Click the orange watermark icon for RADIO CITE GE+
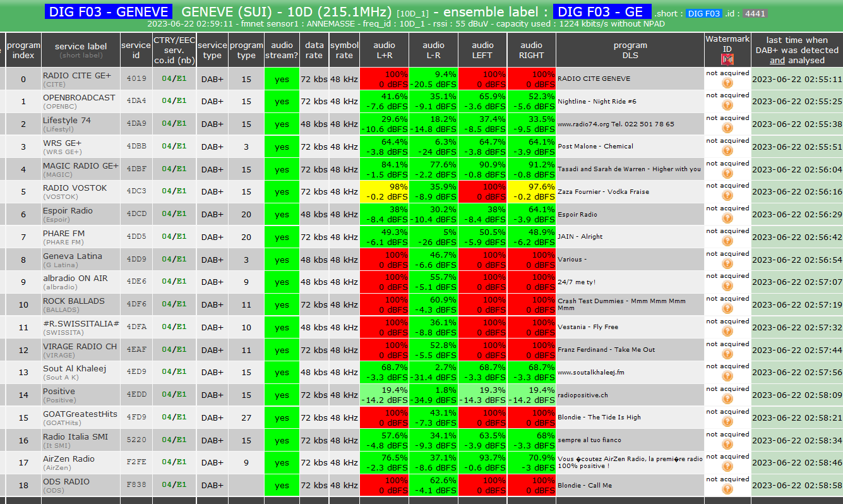 coord(727,83)
